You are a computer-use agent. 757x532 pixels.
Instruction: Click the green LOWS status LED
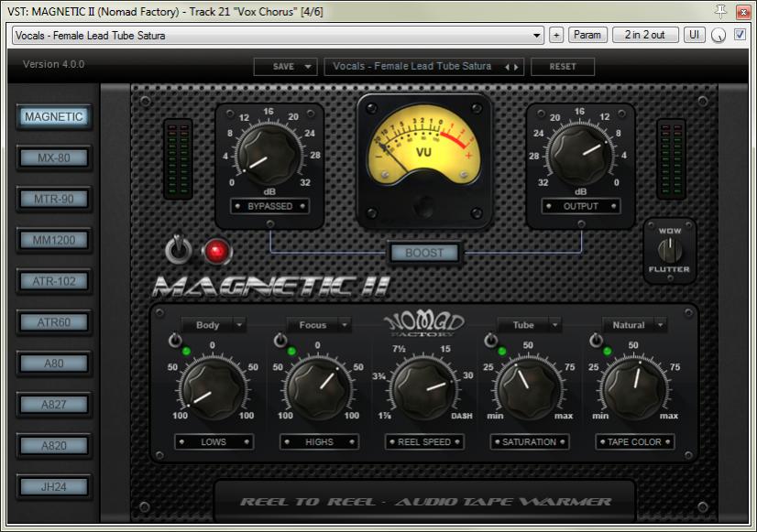(x=186, y=351)
